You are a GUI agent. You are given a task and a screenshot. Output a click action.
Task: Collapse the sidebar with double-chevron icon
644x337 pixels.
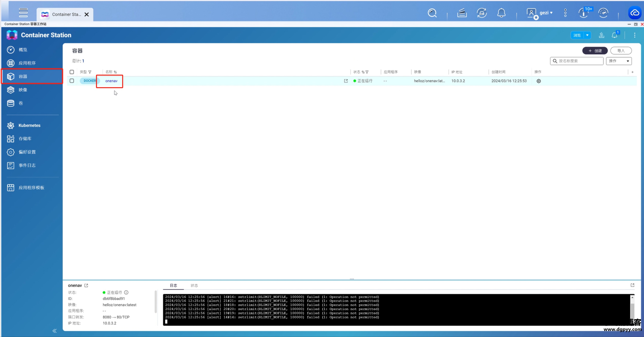point(54,331)
